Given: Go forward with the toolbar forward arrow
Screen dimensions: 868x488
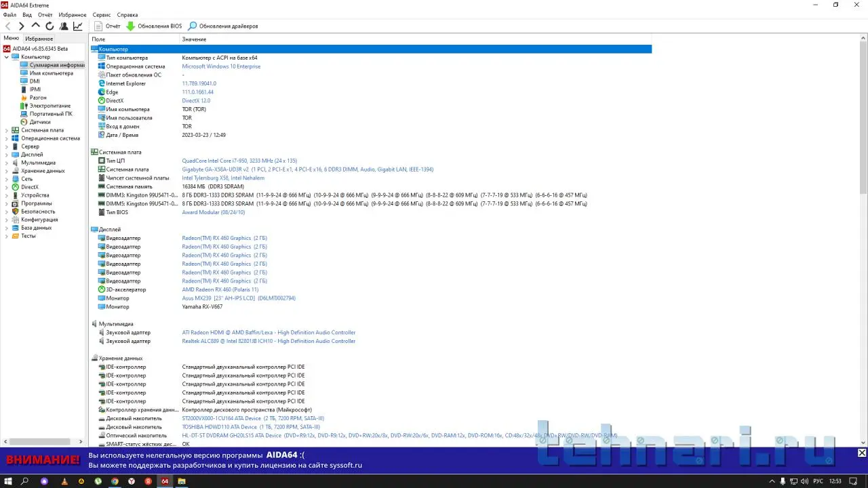Looking at the screenshot, I should point(22,26).
